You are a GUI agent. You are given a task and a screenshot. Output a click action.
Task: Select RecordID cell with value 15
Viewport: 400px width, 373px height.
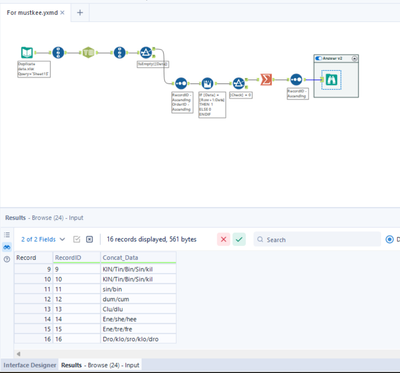77,329
